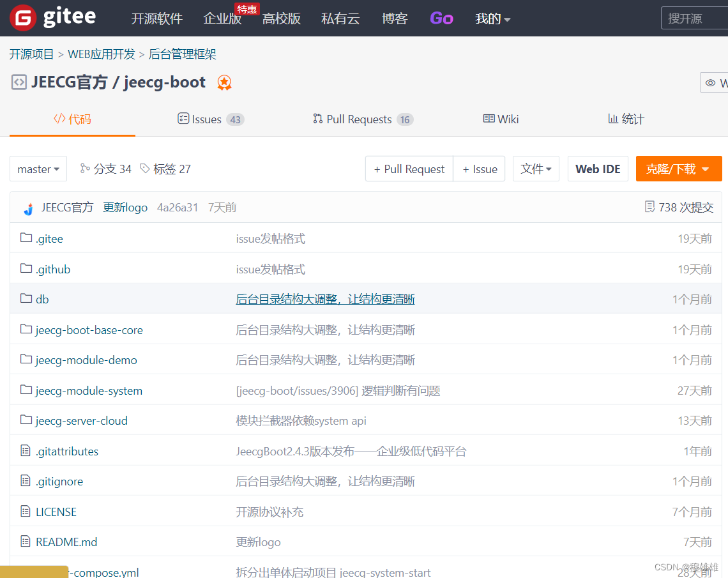Open the .gitattributes file name

[x=67, y=452]
